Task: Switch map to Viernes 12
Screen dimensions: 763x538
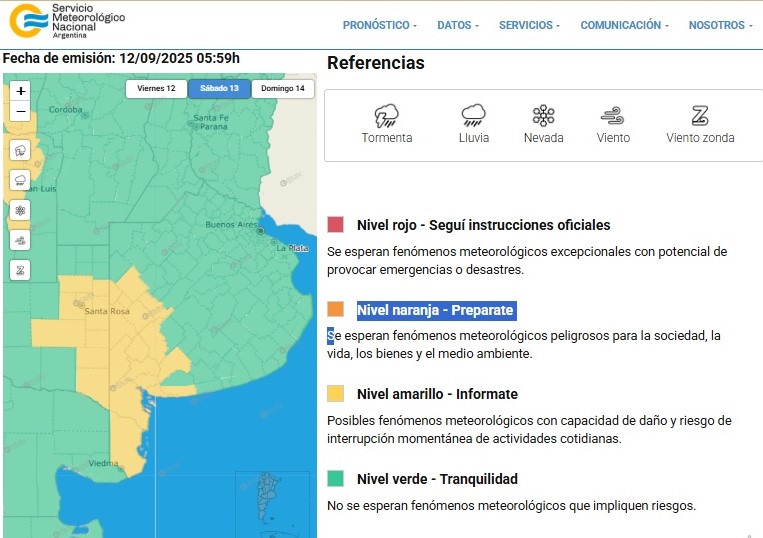Action: point(156,89)
